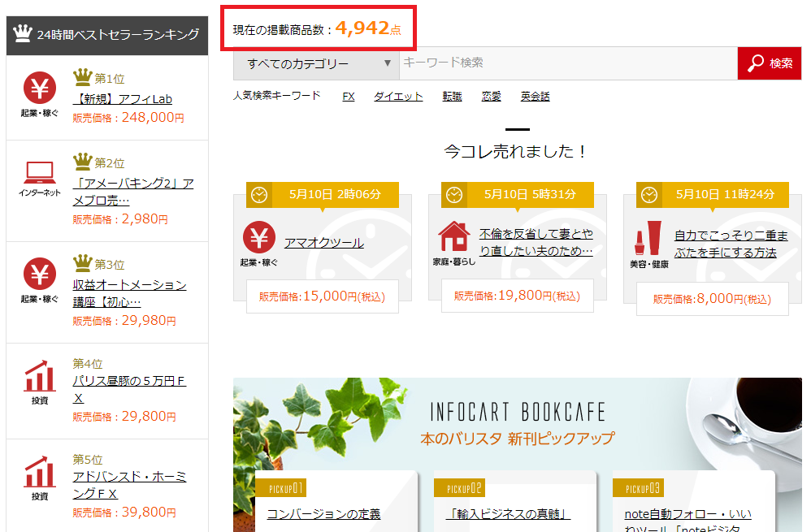
Task: Select the 英会話 popular keyword
Action: (x=536, y=96)
